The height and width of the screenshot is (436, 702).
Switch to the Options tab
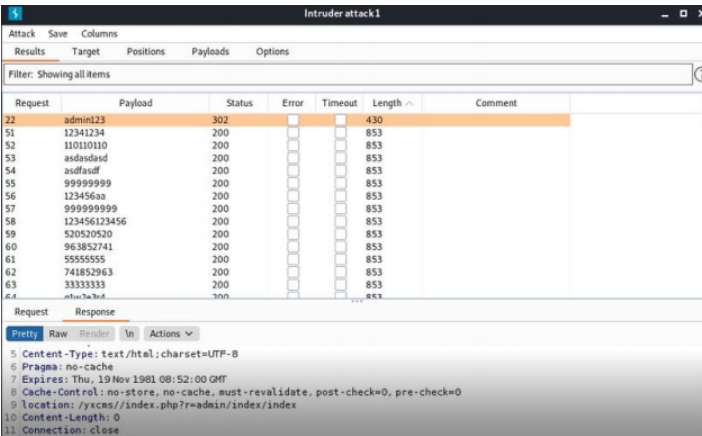tap(272, 51)
